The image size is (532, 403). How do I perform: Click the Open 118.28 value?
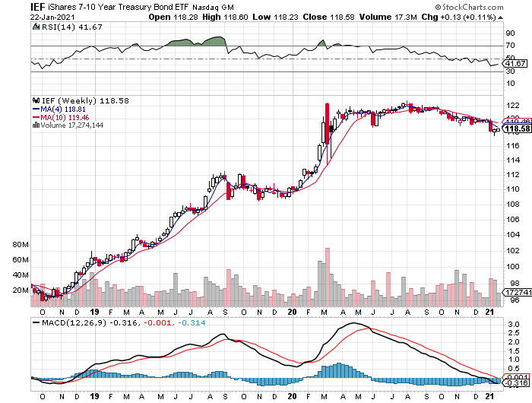[173, 17]
